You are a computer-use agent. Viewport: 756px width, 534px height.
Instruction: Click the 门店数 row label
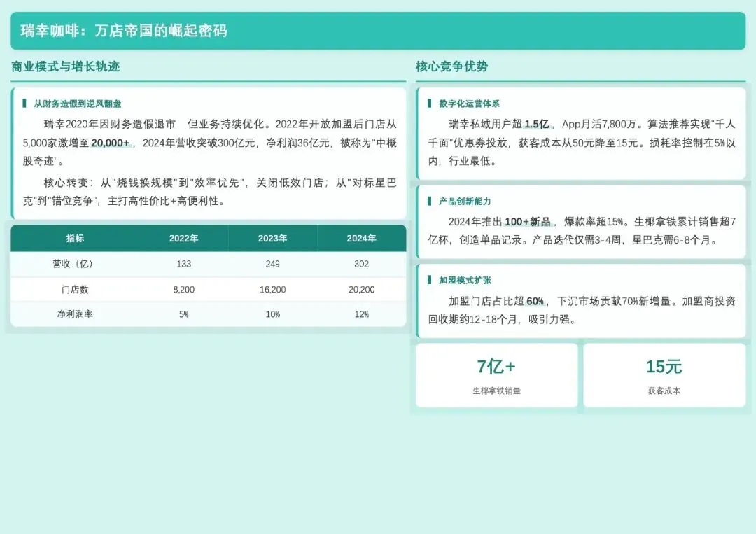(x=75, y=290)
